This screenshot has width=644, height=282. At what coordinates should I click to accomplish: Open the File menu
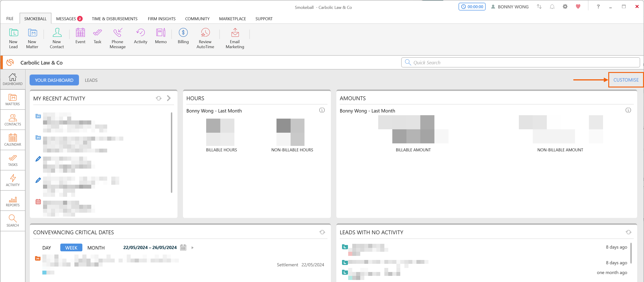pos(10,19)
